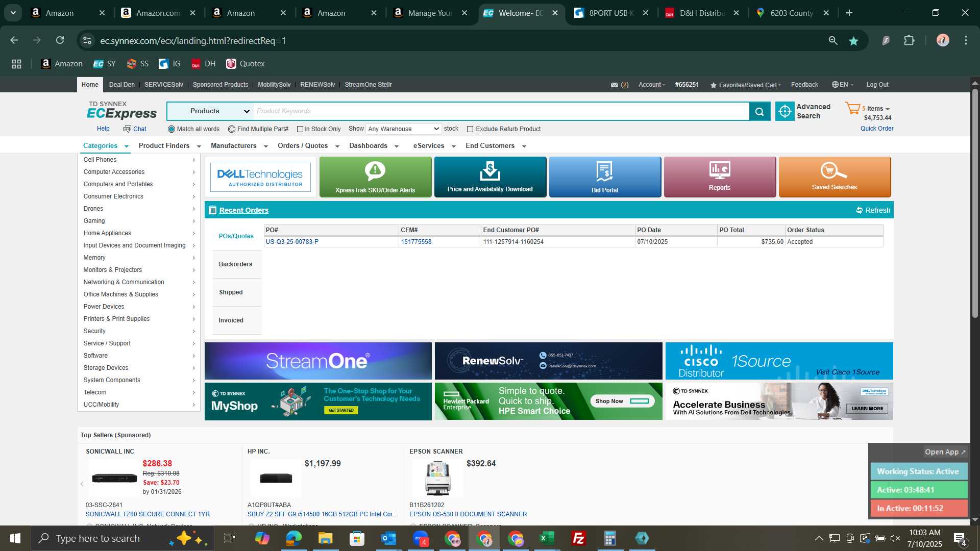Image resolution: width=980 pixels, height=551 pixels.
Task: Open SONICWALL TZ80 SECURE CONNECT 1YR link
Action: pyautogui.click(x=148, y=514)
